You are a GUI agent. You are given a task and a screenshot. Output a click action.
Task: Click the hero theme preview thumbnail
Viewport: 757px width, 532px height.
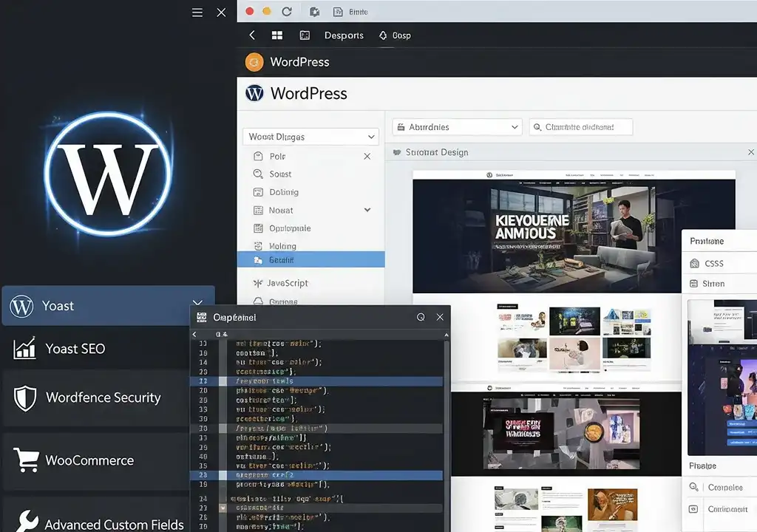pos(574,232)
